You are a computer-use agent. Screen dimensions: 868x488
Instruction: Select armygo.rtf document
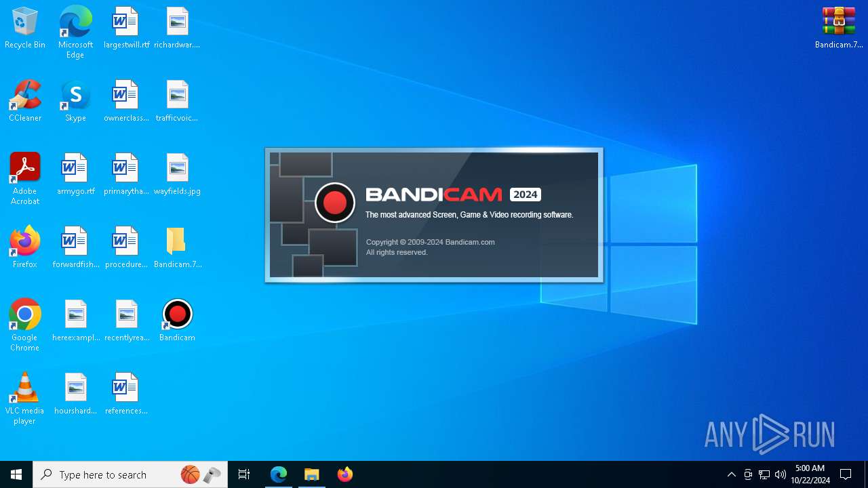(x=75, y=175)
